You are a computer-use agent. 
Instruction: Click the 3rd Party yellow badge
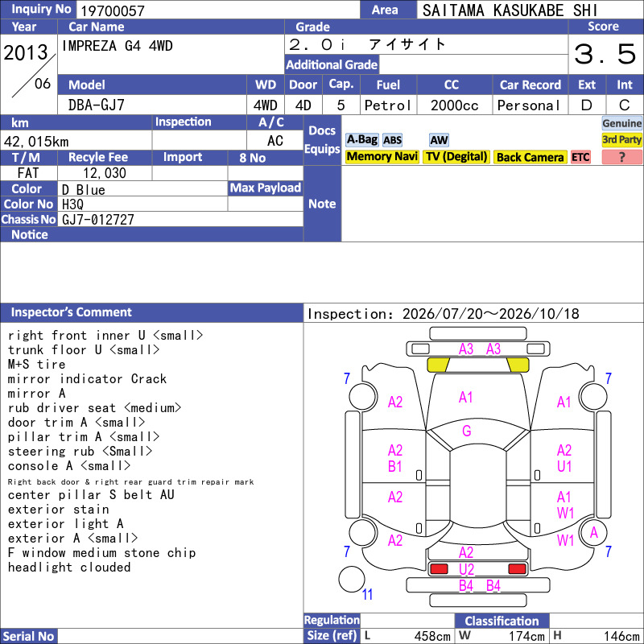(621, 140)
